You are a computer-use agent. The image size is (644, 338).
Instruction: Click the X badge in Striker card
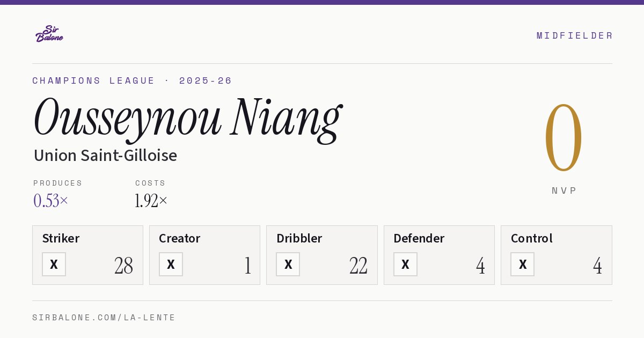pyautogui.click(x=54, y=264)
